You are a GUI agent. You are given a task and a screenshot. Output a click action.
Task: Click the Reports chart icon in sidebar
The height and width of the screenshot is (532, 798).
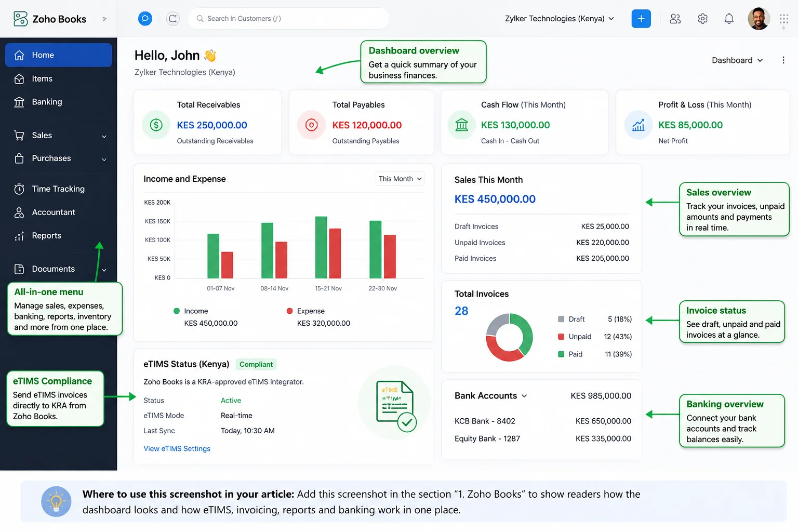click(x=19, y=236)
